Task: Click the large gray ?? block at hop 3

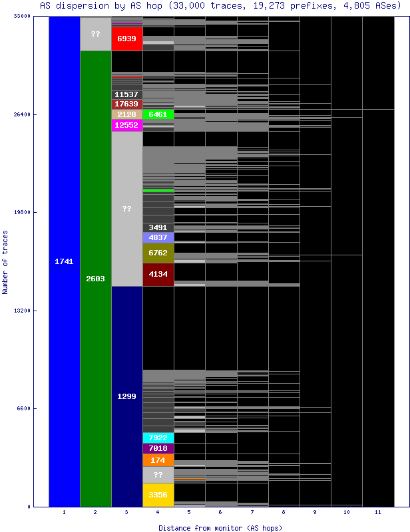Action: (x=126, y=209)
